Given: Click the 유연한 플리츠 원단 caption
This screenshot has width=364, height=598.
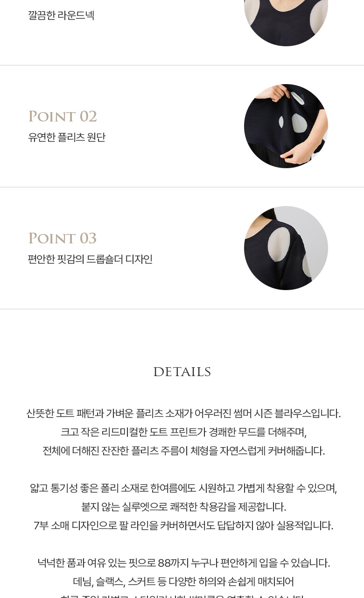Looking at the screenshot, I should pyautogui.click(x=67, y=137).
